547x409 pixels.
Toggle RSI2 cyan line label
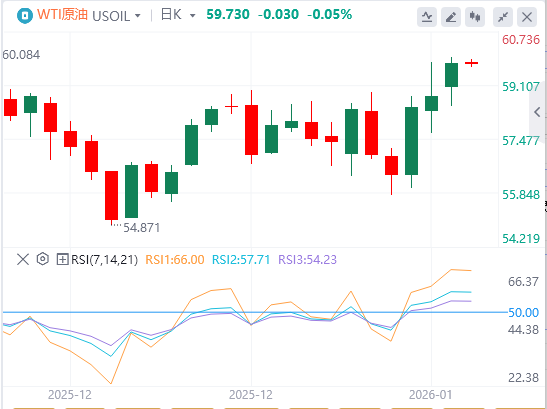(x=241, y=260)
